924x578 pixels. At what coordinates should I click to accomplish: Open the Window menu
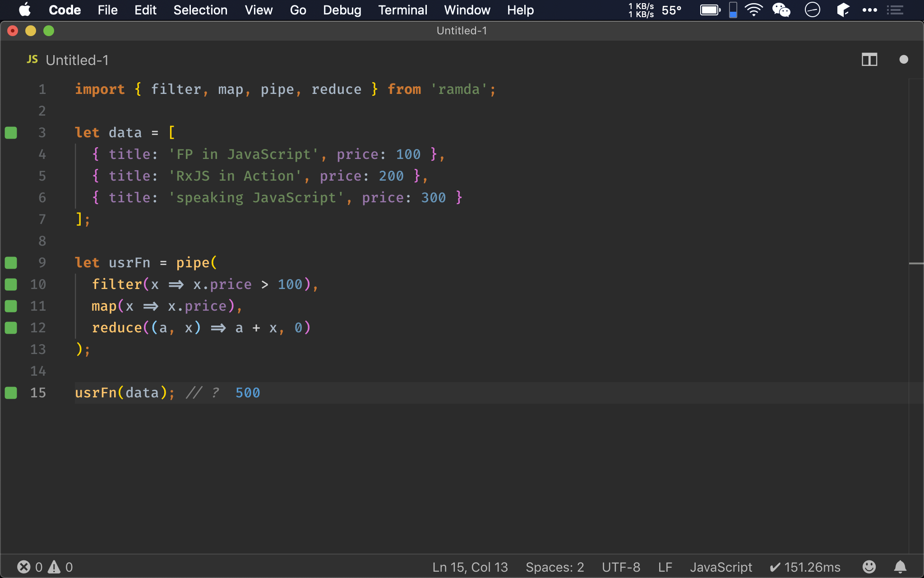pyautogui.click(x=467, y=10)
